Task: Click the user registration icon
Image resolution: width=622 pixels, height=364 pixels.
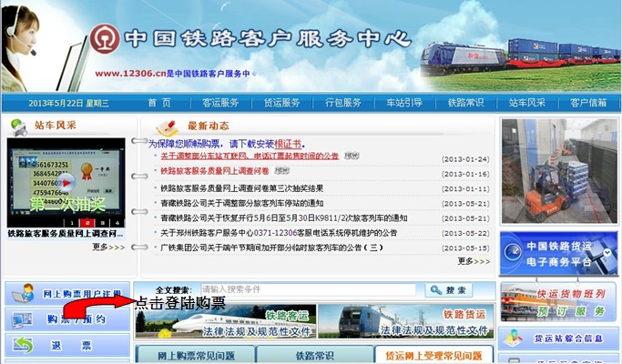Action: [x=22, y=293]
